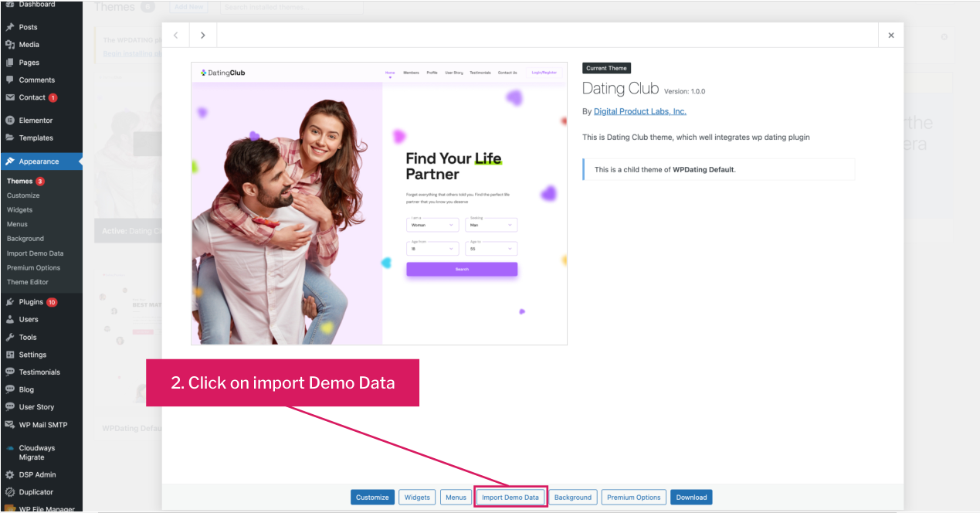Click the Cloudways Migrate cloud icon
Screen dimensions: 980x513
coord(10,448)
